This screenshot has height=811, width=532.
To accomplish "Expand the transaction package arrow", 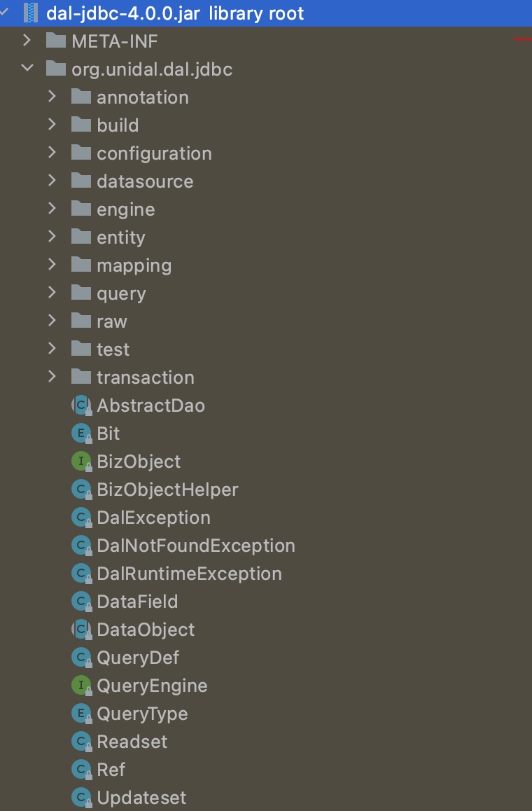I will (52, 377).
